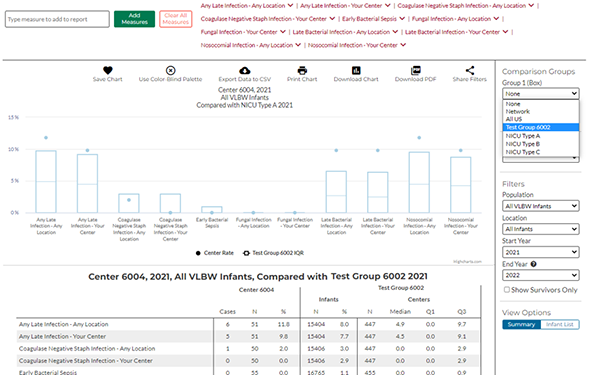Select Test Group 6002 option
Viewport: 600px width, 375px height.
(x=540, y=127)
